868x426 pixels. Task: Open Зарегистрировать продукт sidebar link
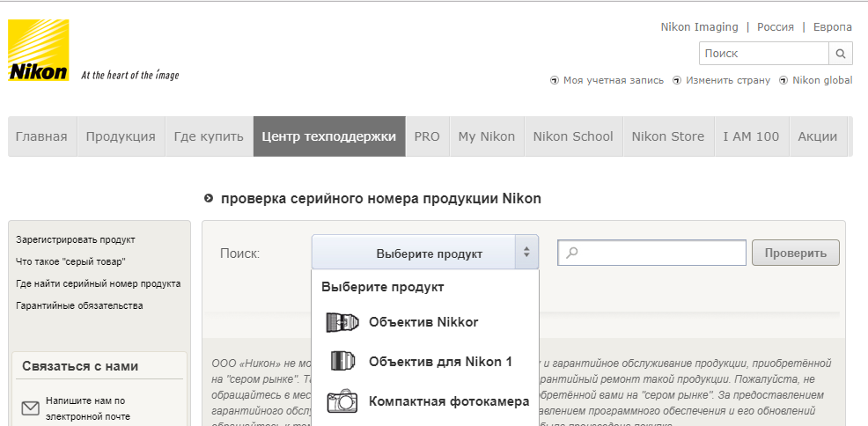click(76, 240)
